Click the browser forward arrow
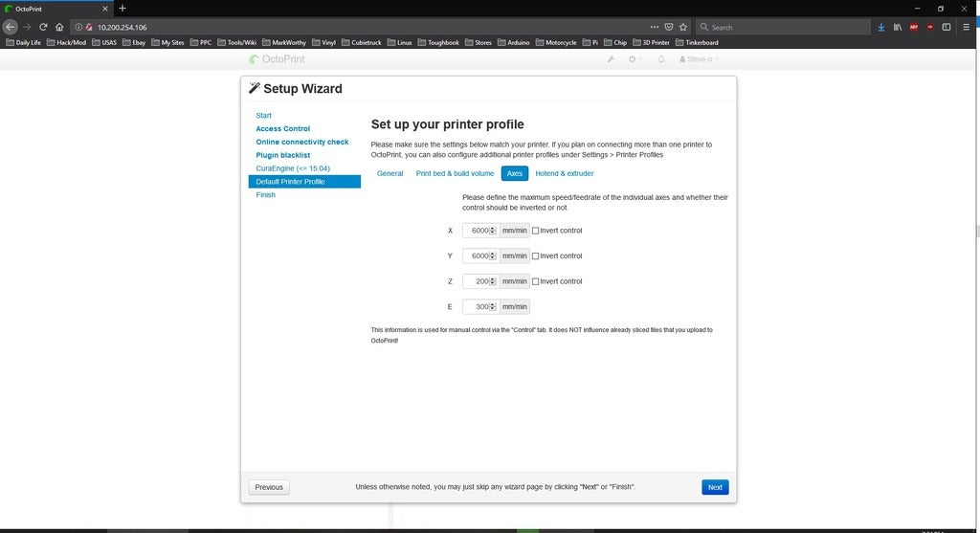 (x=27, y=27)
